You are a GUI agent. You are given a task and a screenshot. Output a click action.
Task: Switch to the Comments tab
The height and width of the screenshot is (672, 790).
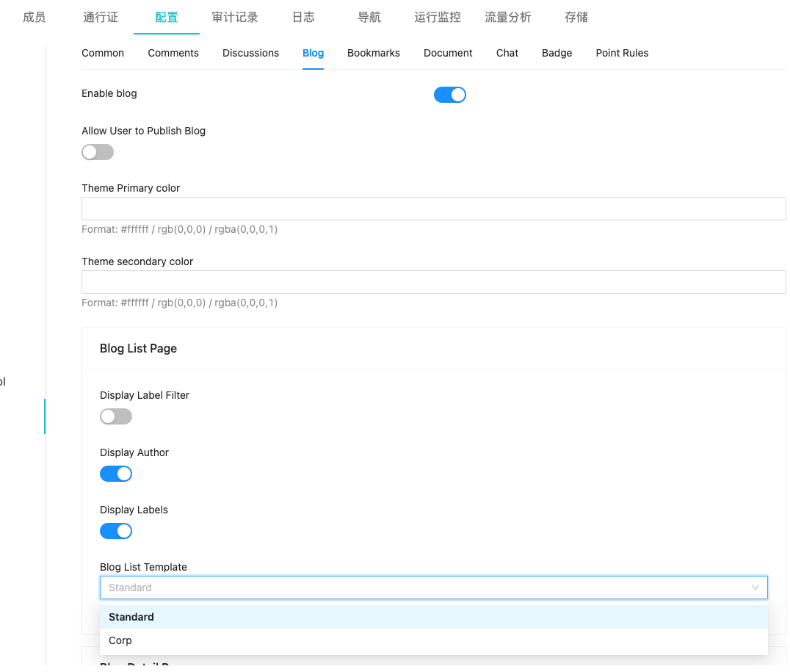pyautogui.click(x=173, y=53)
